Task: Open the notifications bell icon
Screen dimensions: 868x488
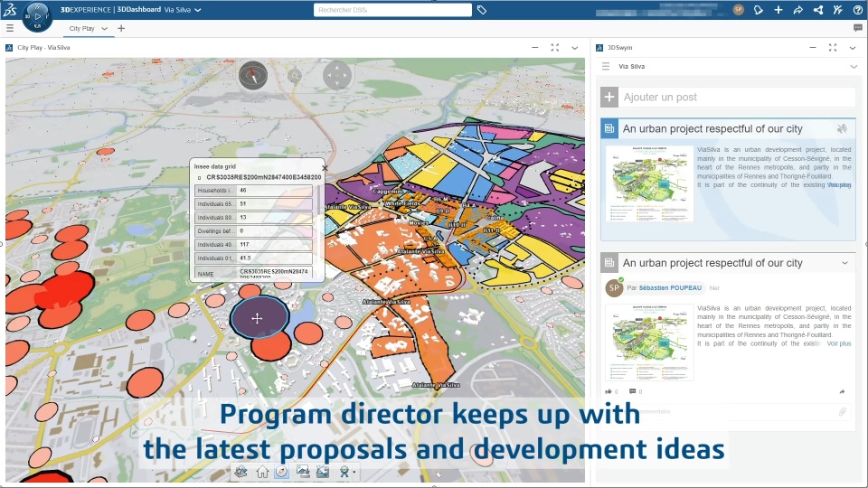Action: 758,10
